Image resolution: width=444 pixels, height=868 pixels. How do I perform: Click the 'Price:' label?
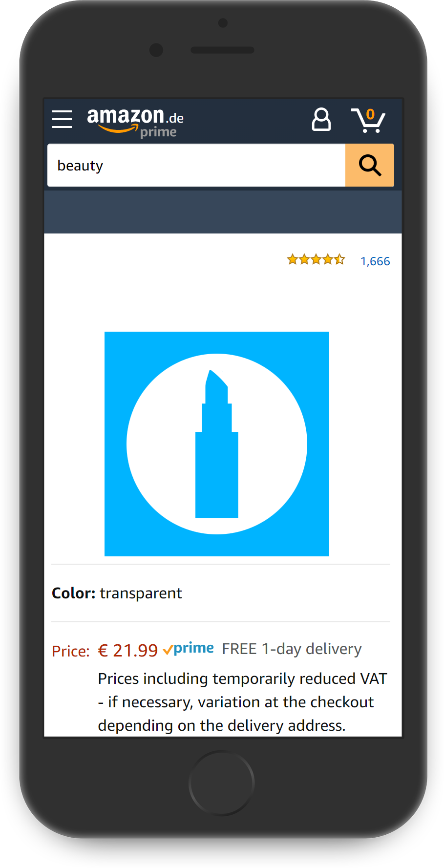coord(71,651)
